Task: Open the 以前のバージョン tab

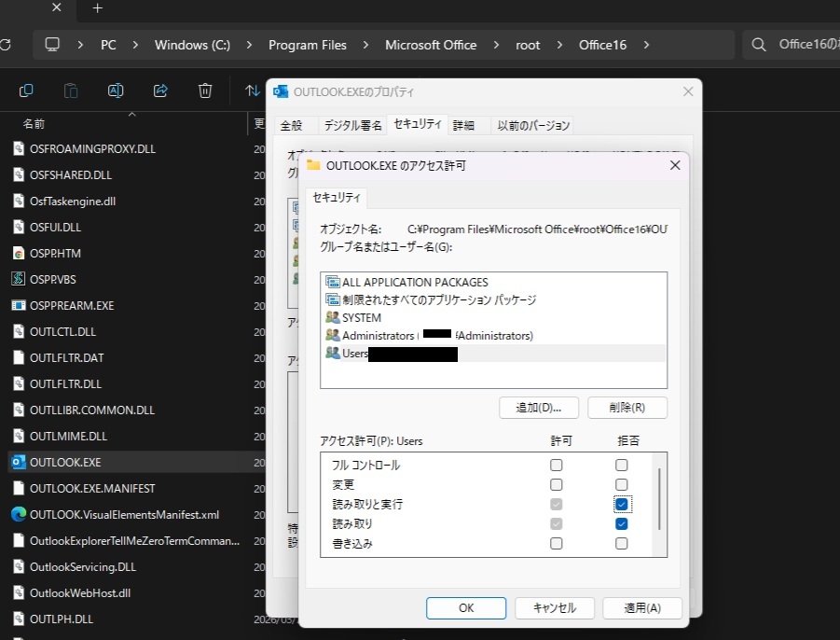Action: pyautogui.click(x=531, y=125)
